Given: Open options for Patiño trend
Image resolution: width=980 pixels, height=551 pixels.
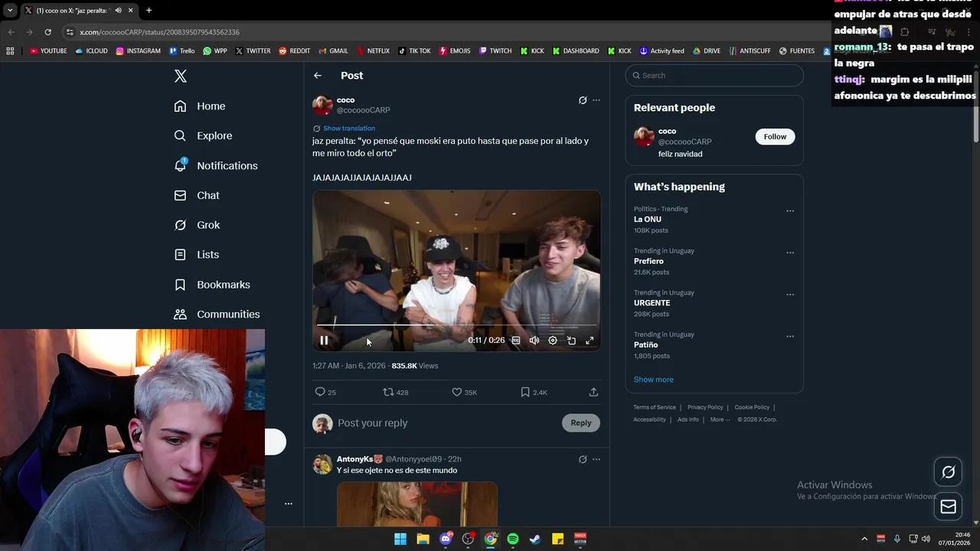Looking at the screenshot, I should point(790,337).
